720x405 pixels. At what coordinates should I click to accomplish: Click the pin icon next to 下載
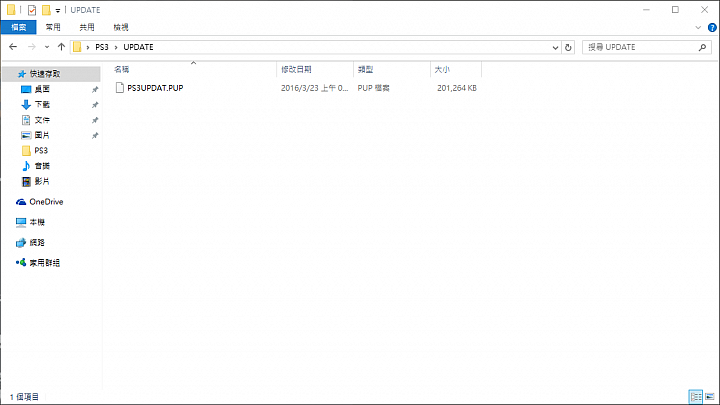(x=95, y=105)
